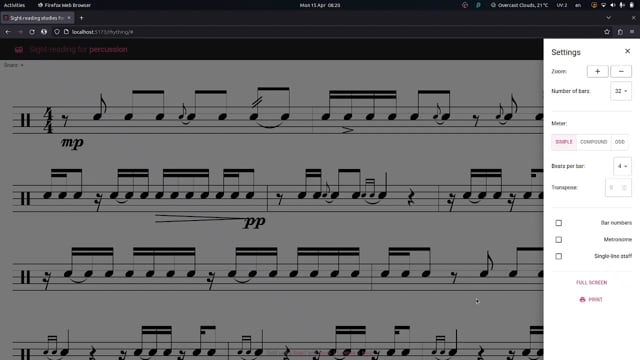This screenshot has height=360, width=640.
Task: Open the Beats per bar dropdown
Action: tap(622, 166)
